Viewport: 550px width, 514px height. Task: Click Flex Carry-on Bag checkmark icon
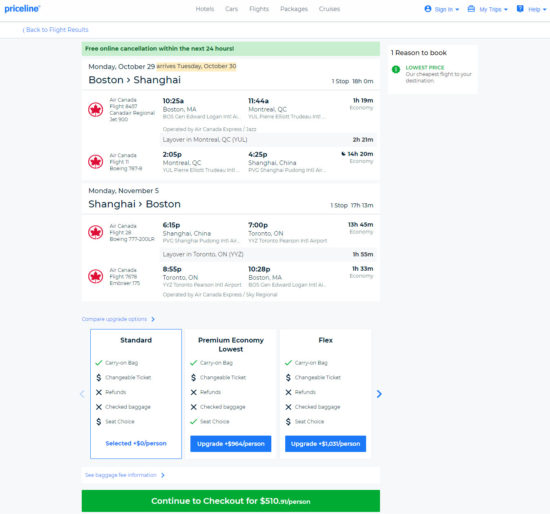click(288, 363)
